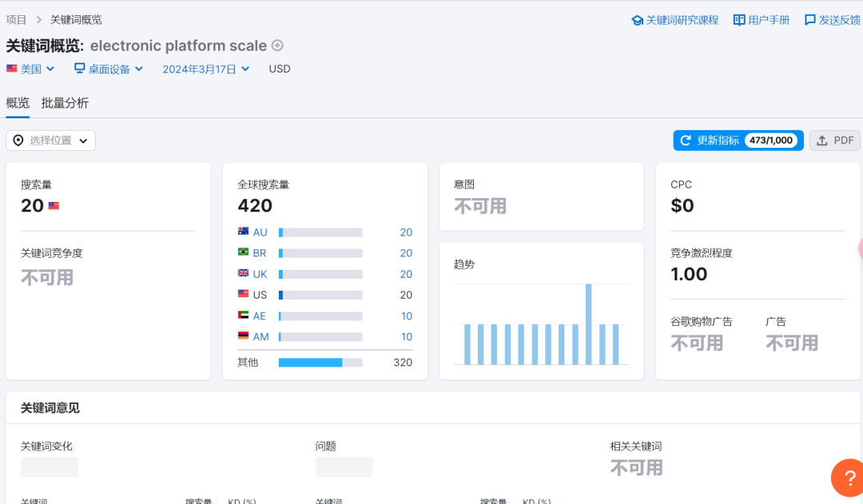Click the UK flag in global search volume

coord(242,273)
